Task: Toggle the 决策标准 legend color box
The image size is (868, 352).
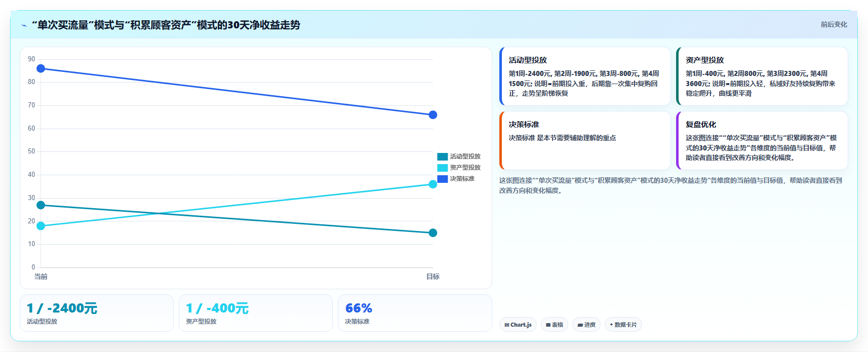Action: [x=443, y=179]
